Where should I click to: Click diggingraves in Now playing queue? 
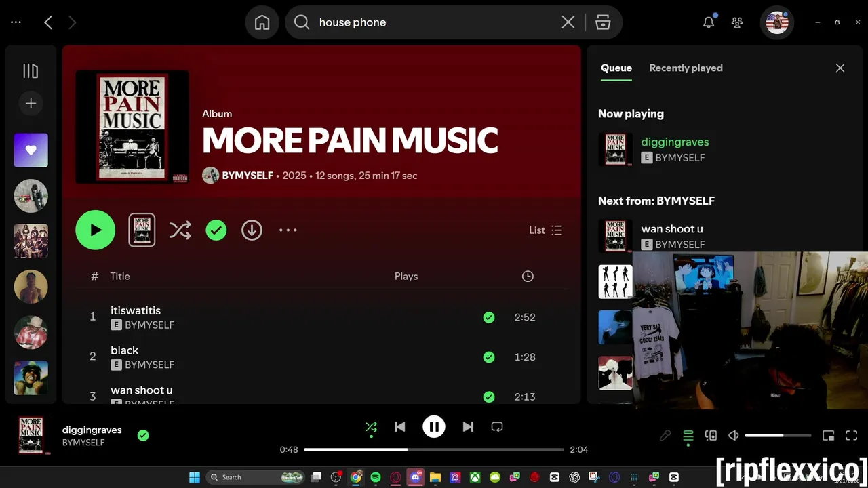pos(675,142)
